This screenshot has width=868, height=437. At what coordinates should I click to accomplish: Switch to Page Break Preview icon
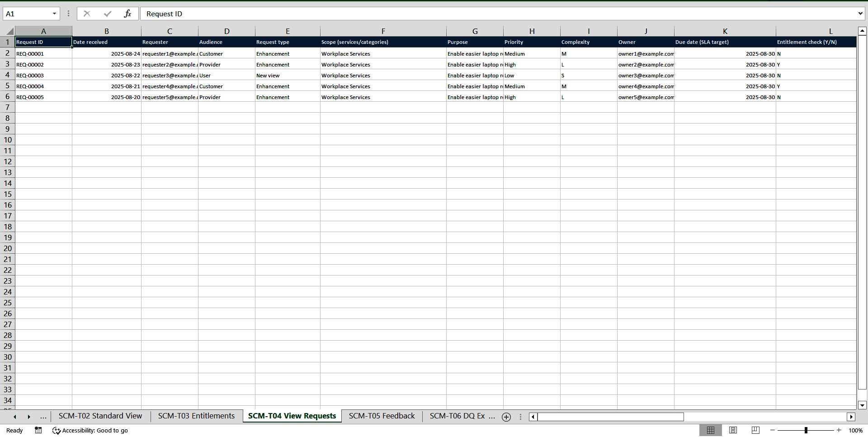[x=755, y=430]
